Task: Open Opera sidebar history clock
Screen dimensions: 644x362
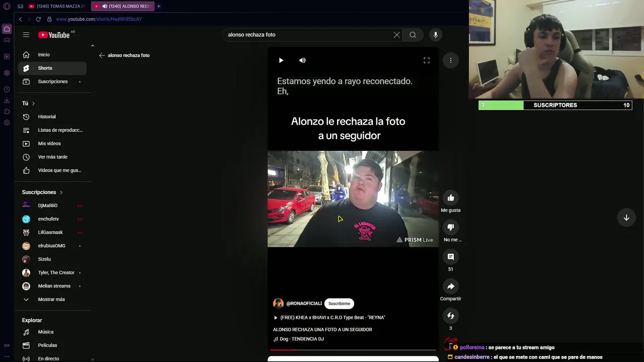Action: pos(7,89)
